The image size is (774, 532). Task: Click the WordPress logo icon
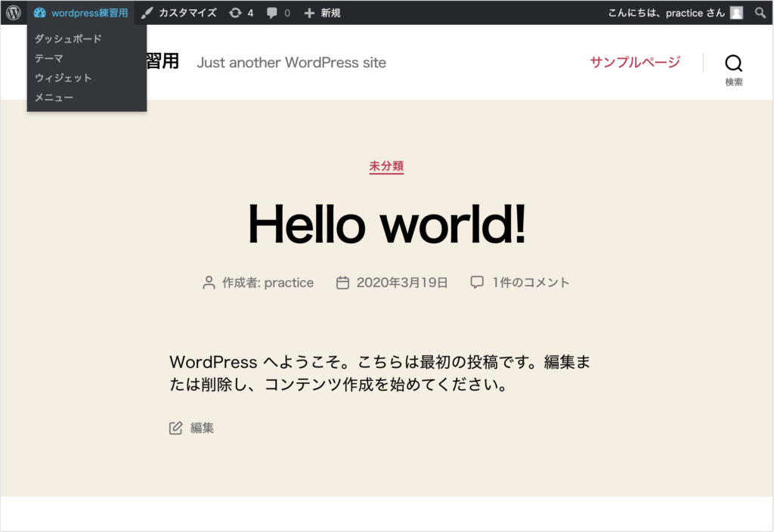click(14, 13)
